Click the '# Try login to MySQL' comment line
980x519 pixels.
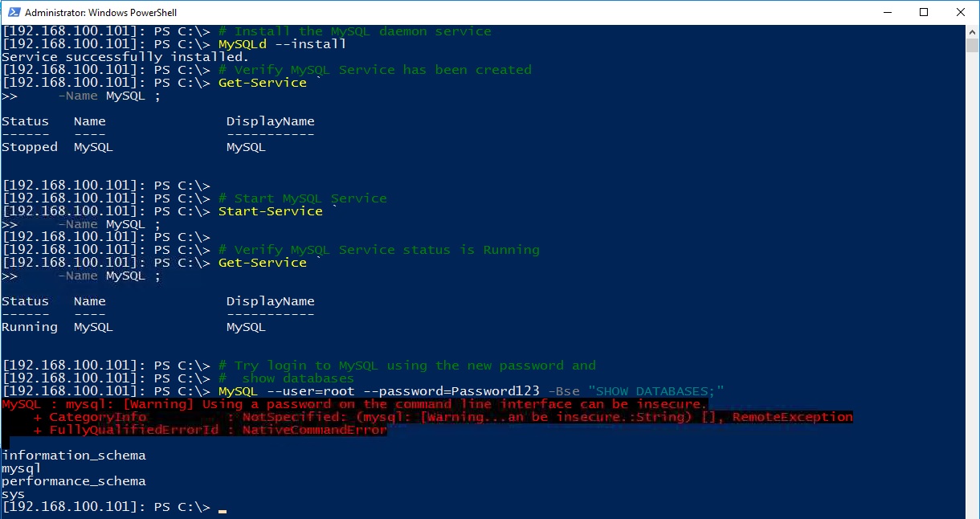[407, 366]
